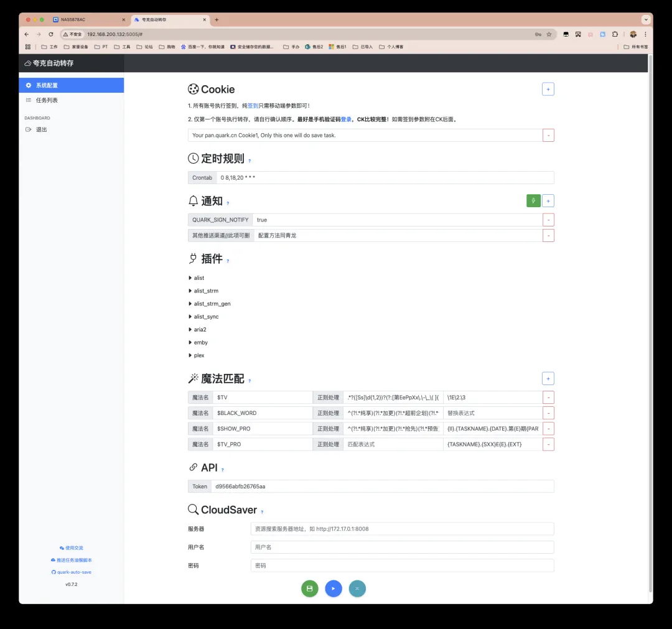This screenshot has height=629, width=672.
Task: Delete the $BLACK_WORD magic rule
Action: (548, 413)
